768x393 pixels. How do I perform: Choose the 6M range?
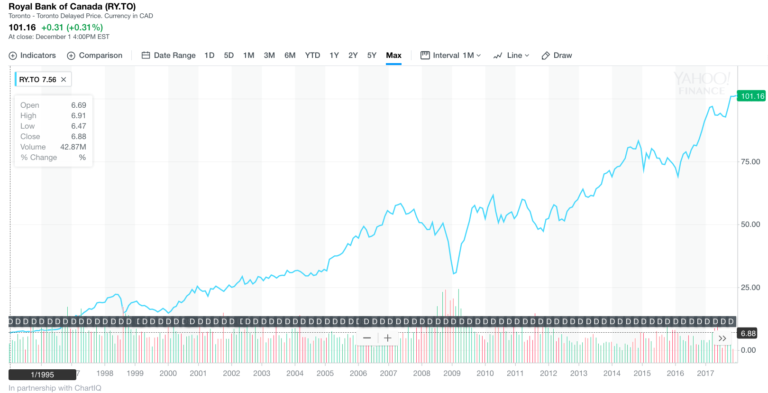pyautogui.click(x=290, y=55)
